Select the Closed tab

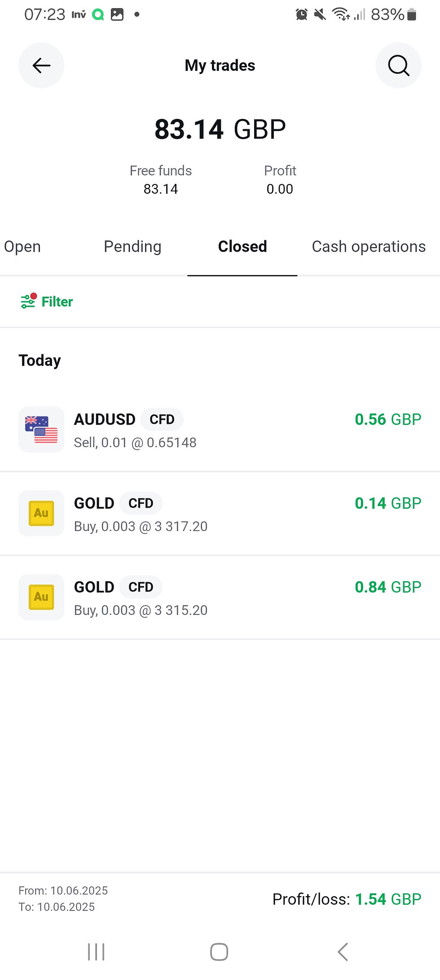pyautogui.click(x=242, y=247)
